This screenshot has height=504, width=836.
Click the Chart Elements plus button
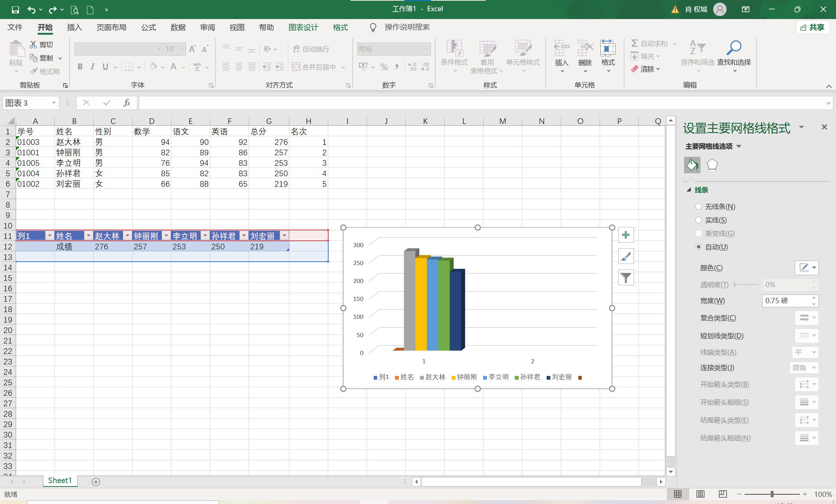626,235
